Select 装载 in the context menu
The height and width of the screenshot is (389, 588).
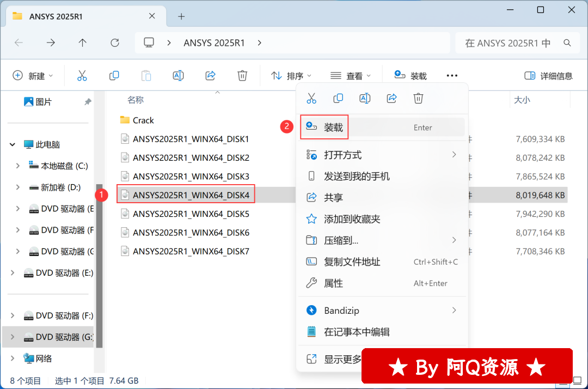[383, 127]
